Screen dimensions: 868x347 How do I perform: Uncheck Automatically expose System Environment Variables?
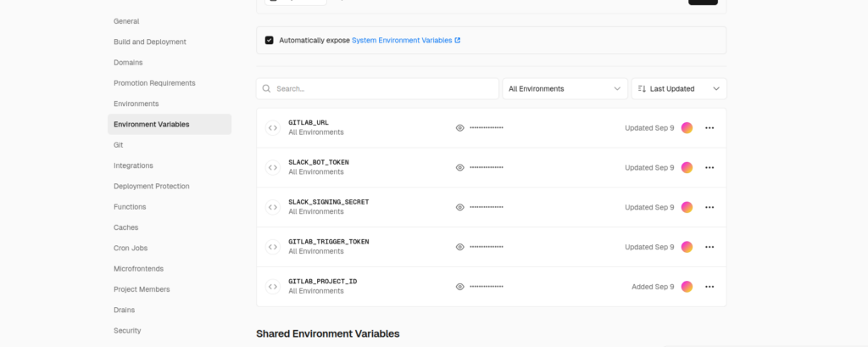click(x=270, y=40)
